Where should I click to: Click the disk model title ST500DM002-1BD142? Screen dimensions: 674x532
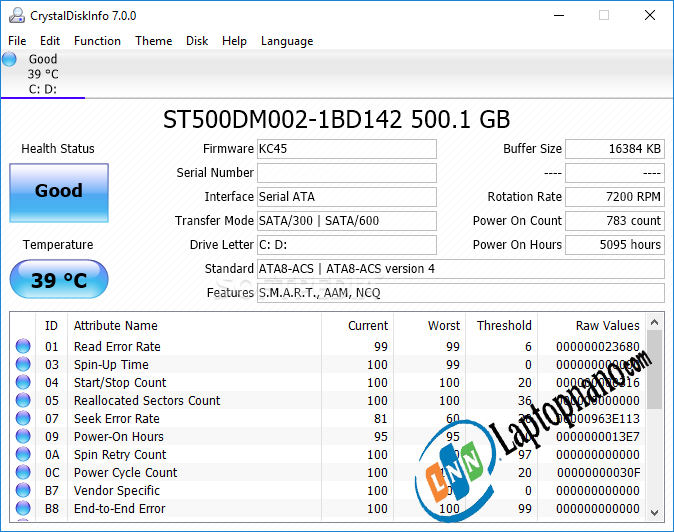(337, 119)
